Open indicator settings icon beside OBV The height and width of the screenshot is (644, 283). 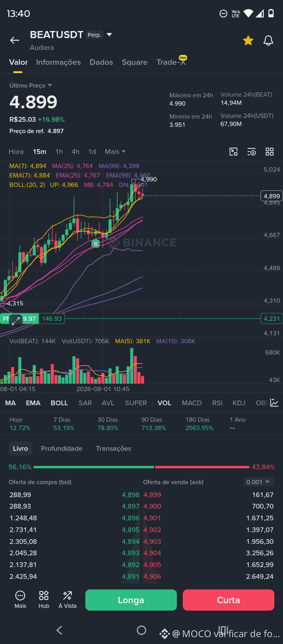point(274,403)
